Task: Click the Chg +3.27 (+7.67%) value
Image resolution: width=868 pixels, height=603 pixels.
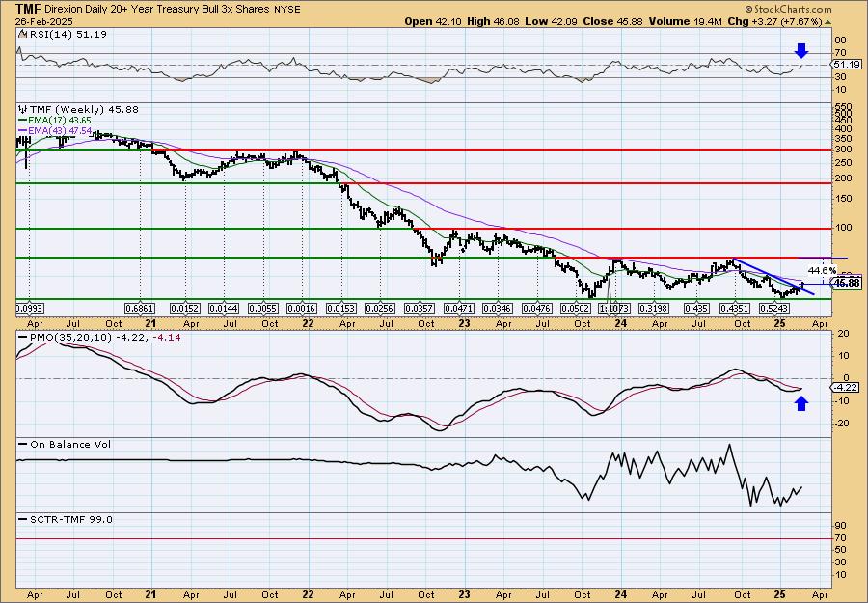Action: 774,21
